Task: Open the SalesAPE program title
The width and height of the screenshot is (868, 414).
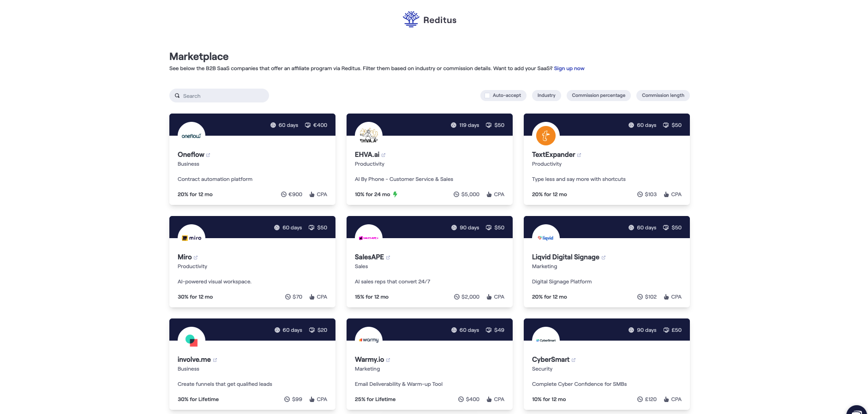Action: (x=369, y=257)
